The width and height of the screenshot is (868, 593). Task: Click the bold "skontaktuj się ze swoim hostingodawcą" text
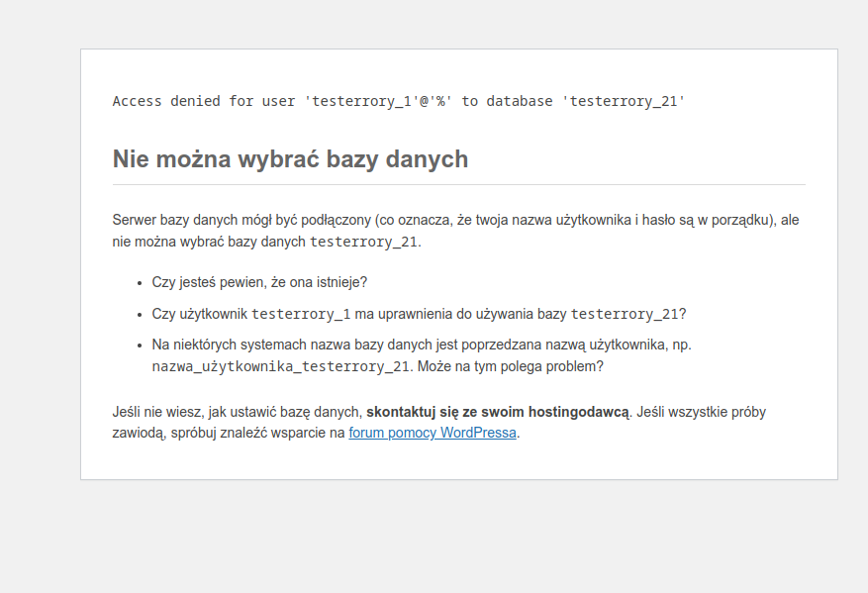[x=497, y=412]
